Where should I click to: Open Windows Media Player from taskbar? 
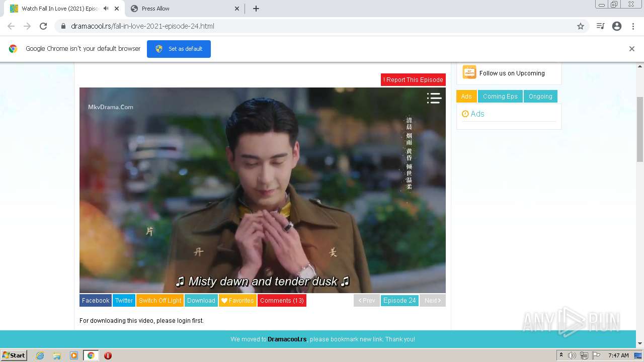pos(74,355)
